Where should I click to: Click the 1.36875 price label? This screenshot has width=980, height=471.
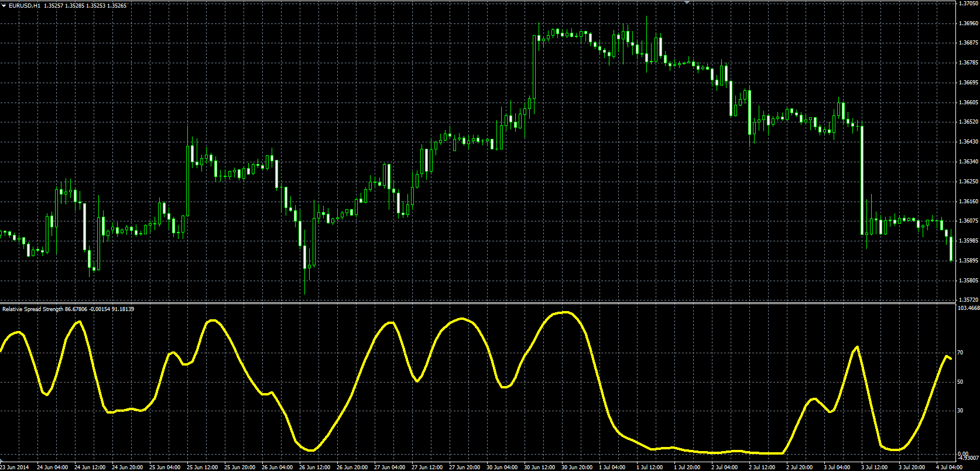pyautogui.click(x=968, y=43)
